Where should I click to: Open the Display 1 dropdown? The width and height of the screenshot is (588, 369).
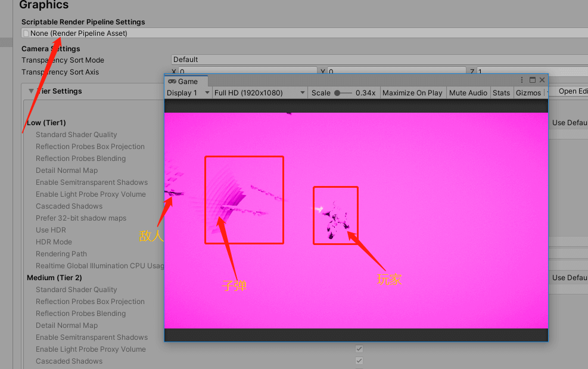(x=188, y=93)
